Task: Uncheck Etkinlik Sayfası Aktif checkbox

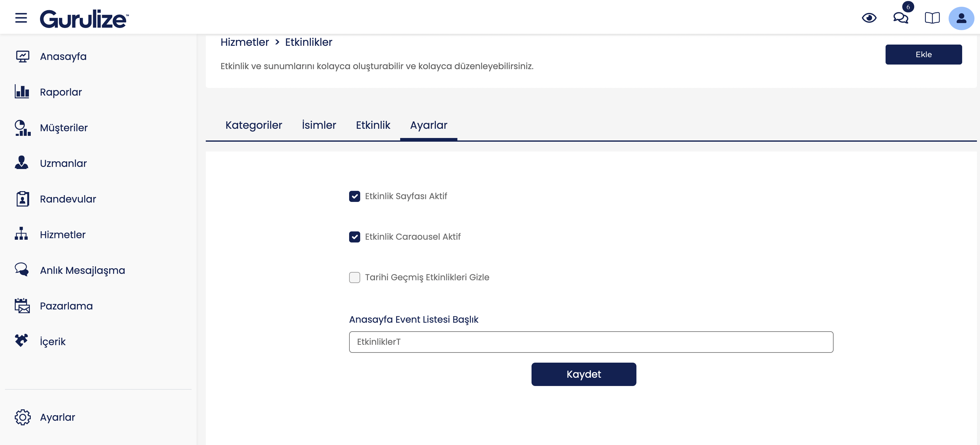Action: (355, 196)
